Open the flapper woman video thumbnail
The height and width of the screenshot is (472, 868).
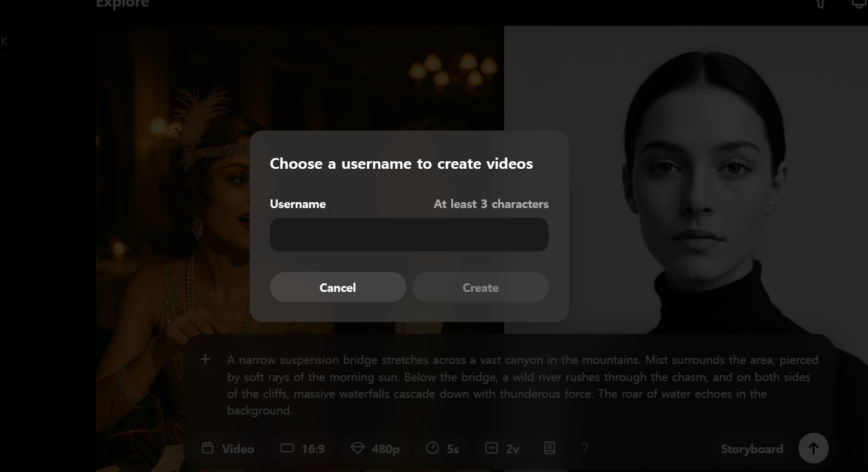point(300,249)
